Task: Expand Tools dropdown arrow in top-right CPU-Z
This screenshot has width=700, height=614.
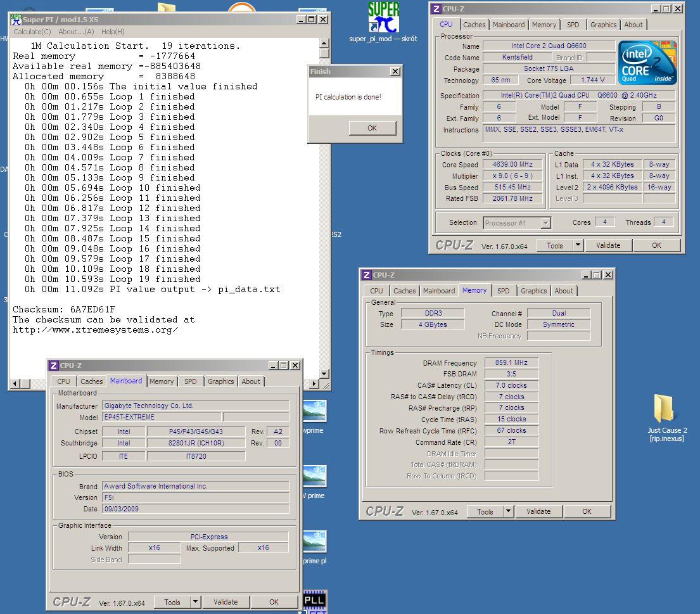Action: tap(578, 245)
